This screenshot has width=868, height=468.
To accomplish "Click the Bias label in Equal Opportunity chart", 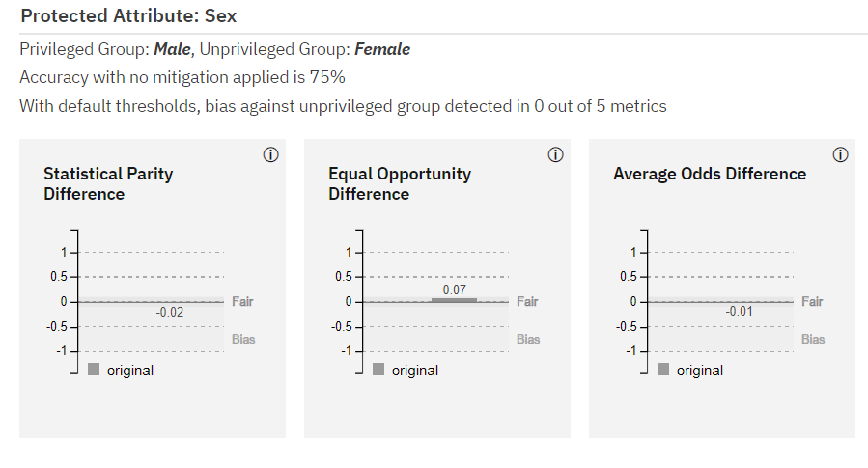I will pyautogui.click(x=528, y=339).
